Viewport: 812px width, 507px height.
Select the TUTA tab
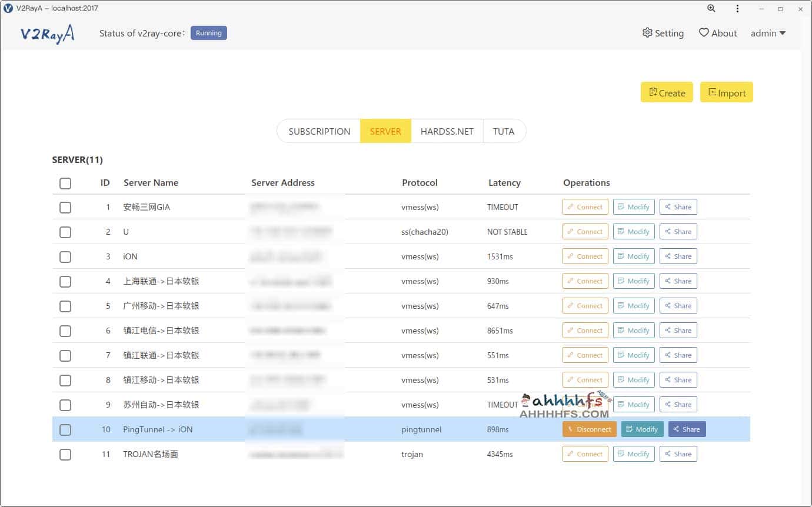tap(503, 131)
